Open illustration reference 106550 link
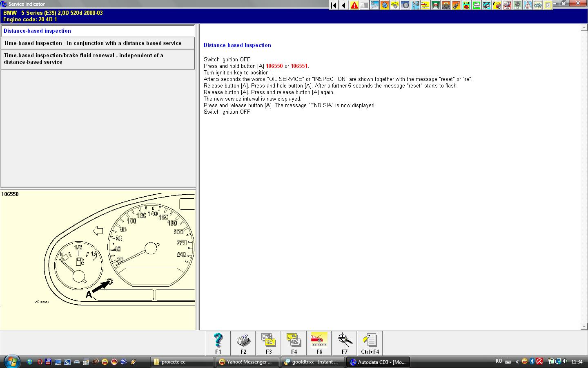The height and width of the screenshot is (368, 588). (274, 66)
